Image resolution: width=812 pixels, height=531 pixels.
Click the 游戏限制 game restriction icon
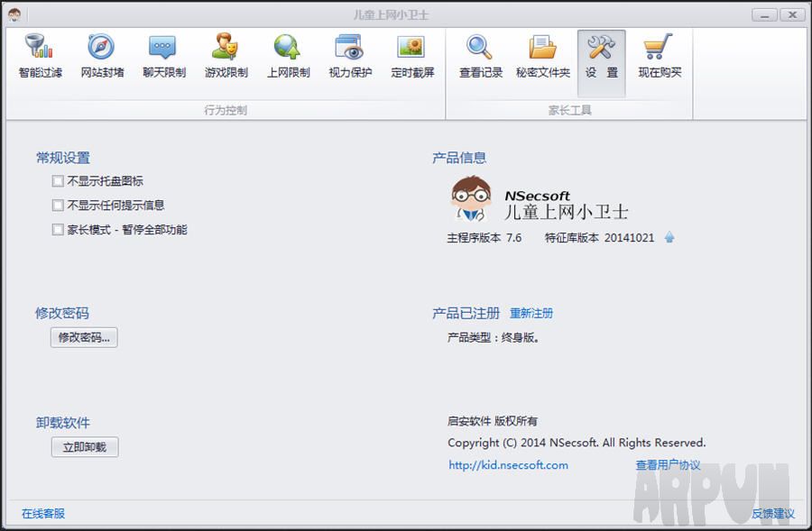[x=226, y=56]
